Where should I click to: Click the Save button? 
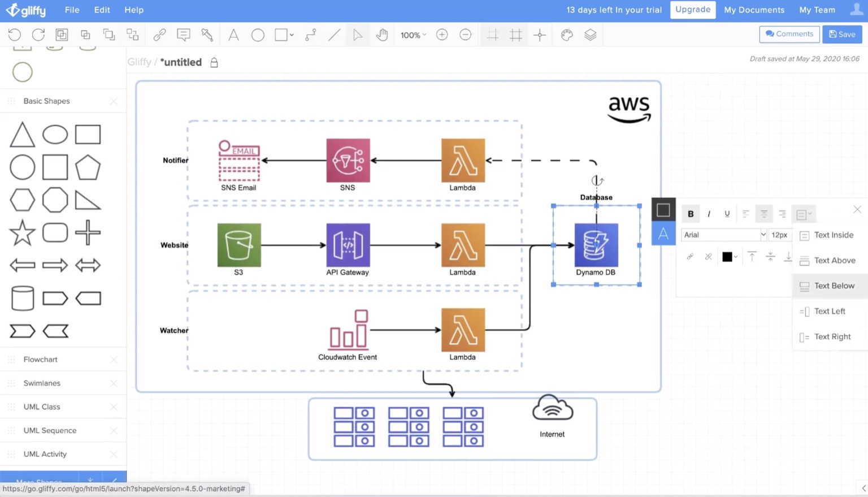[842, 34]
